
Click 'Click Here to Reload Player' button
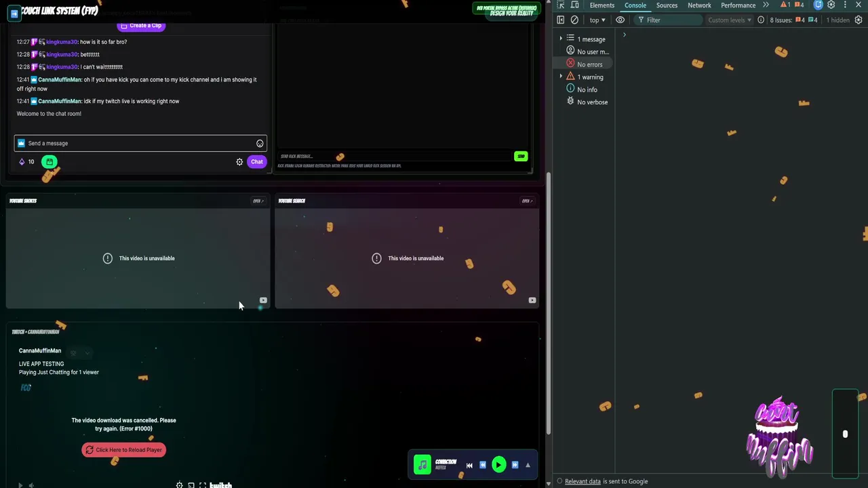[x=123, y=450]
